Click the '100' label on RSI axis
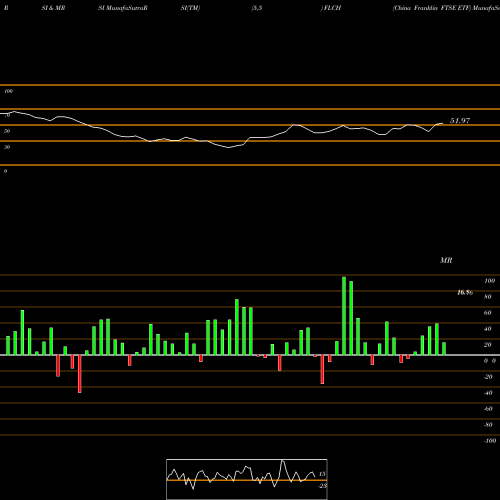The height and width of the screenshot is (500, 500). coord(8,91)
